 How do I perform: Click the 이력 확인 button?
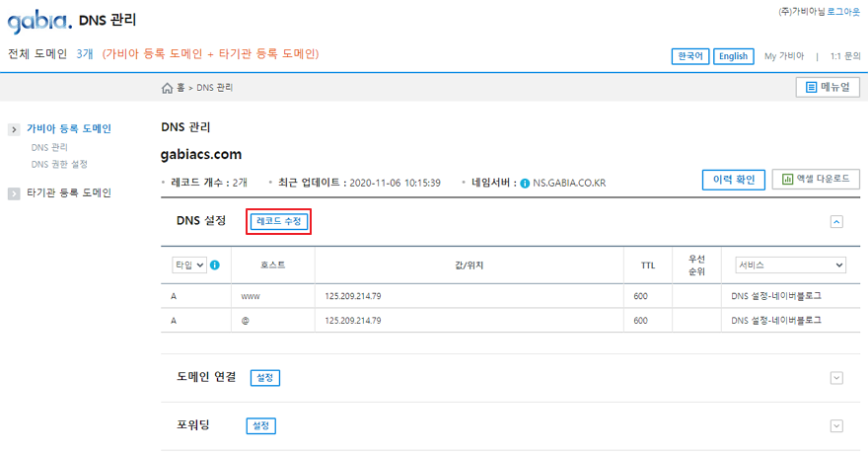pos(734,180)
